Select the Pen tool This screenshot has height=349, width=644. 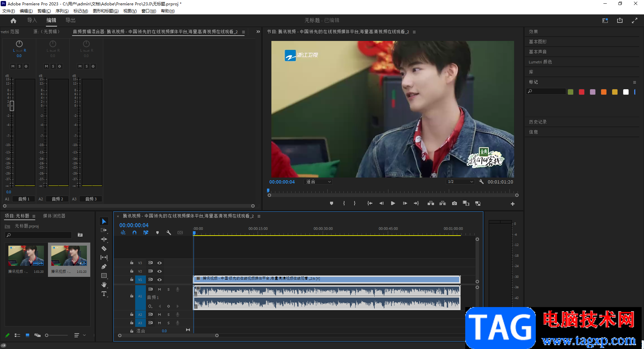[x=104, y=266]
